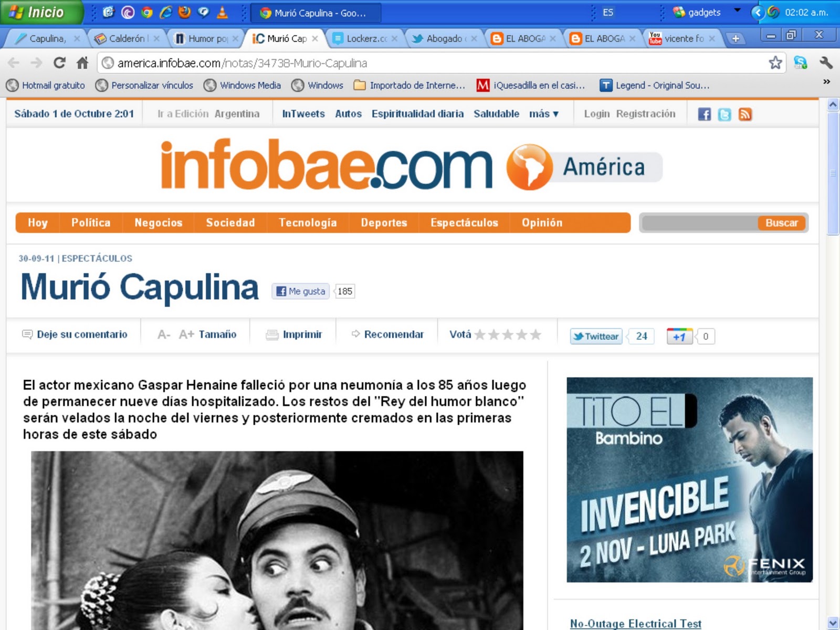The height and width of the screenshot is (630, 840).
Task: Go to the browser home page icon
Action: click(82, 63)
